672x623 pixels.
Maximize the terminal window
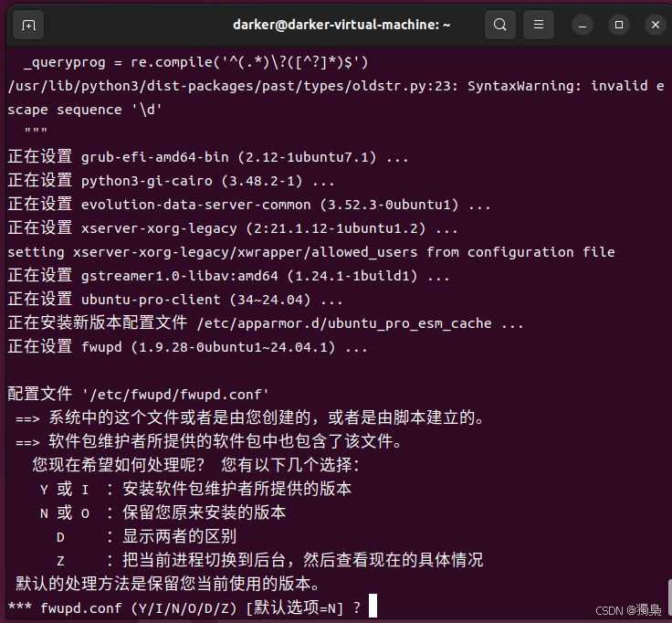coord(619,25)
